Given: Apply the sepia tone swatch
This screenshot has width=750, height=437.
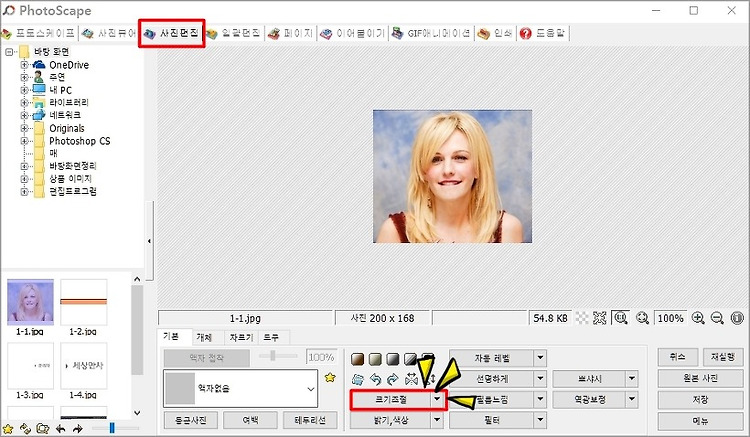Looking at the screenshot, I should coord(357,359).
